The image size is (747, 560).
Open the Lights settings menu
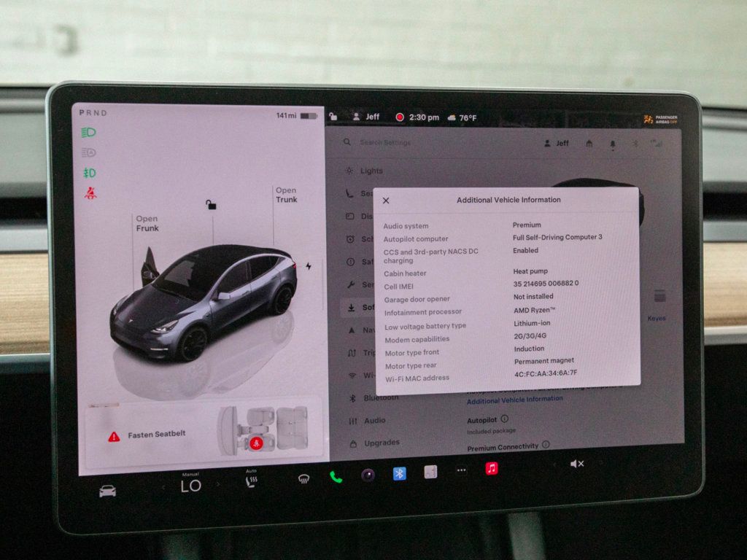365,171
